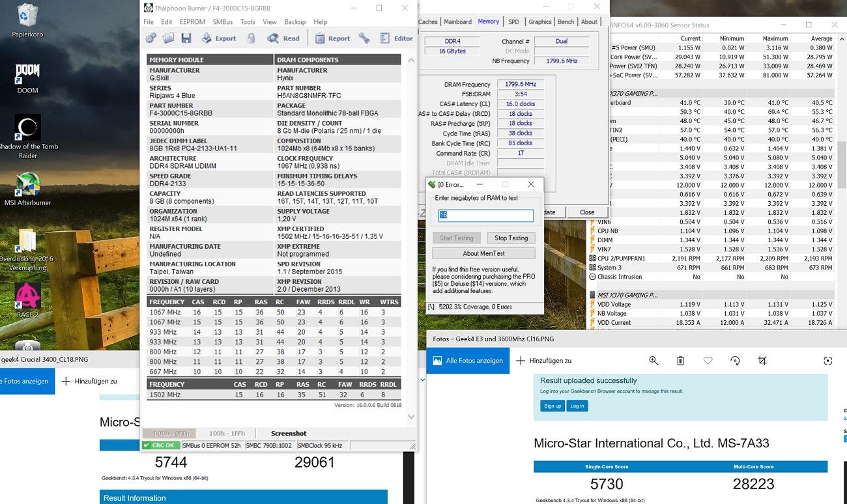Click the Minimum column header in HWiNFO
This screenshot has width=847, height=504.
pyautogui.click(x=732, y=38)
